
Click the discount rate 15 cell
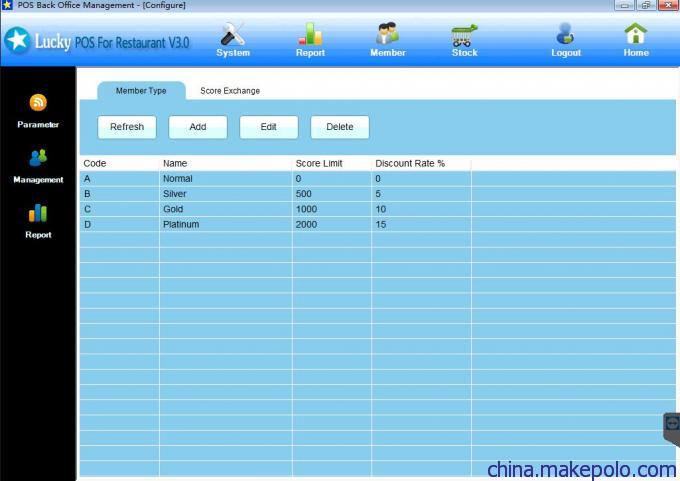tap(421, 225)
